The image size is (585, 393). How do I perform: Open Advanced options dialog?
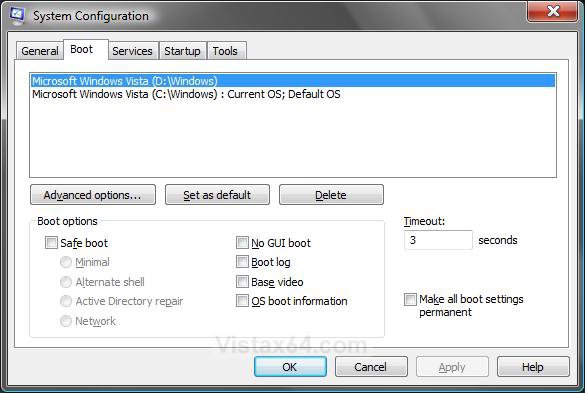(x=93, y=195)
